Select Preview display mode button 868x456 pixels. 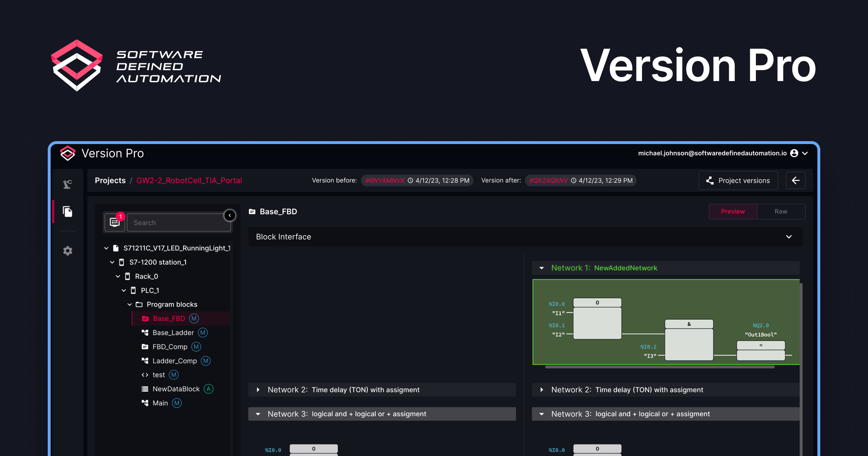tap(733, 211)
